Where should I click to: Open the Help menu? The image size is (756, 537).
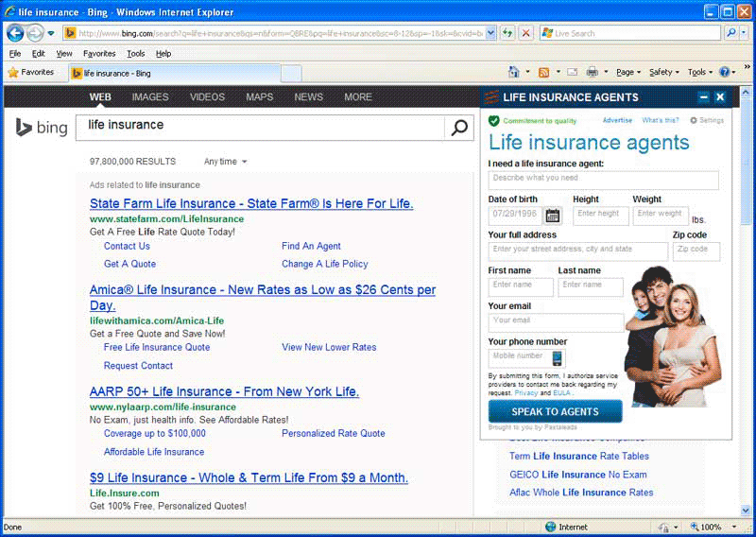tap(163, 54)
